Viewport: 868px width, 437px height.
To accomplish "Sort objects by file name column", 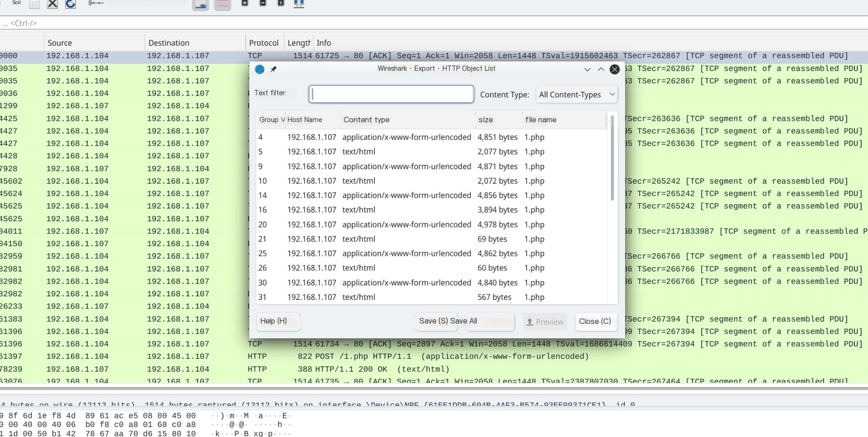I will (x=564, y=120).
